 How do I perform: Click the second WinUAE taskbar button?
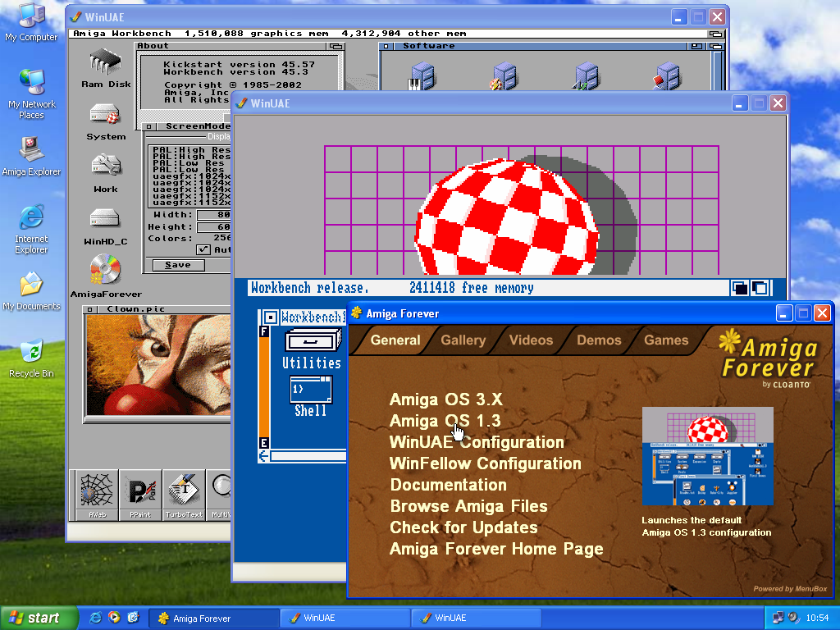tap(476, 618)
